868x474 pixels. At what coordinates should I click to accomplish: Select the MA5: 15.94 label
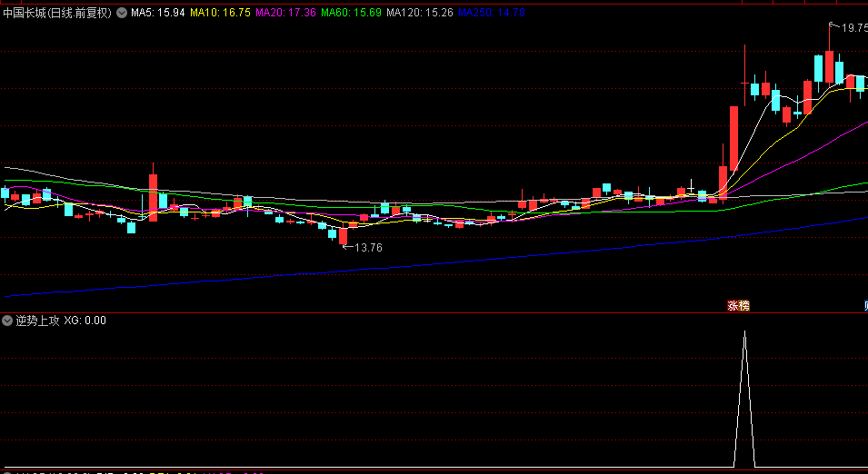click(158, 13)
